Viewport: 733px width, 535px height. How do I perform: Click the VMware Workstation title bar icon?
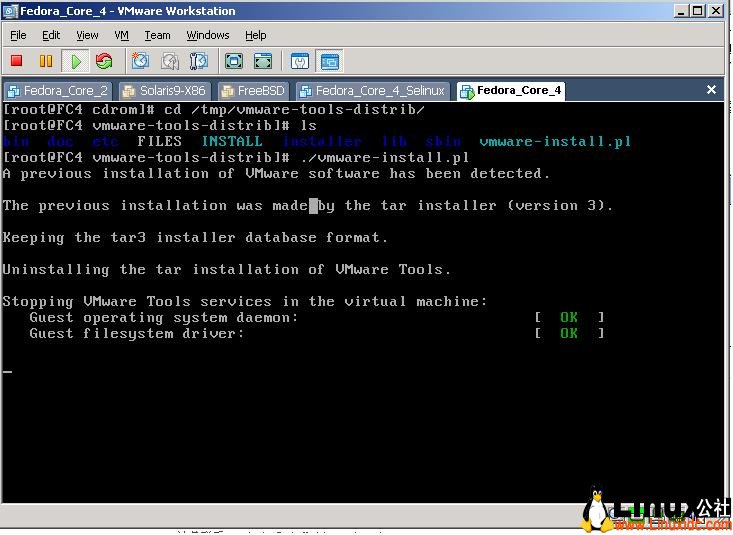10,11
